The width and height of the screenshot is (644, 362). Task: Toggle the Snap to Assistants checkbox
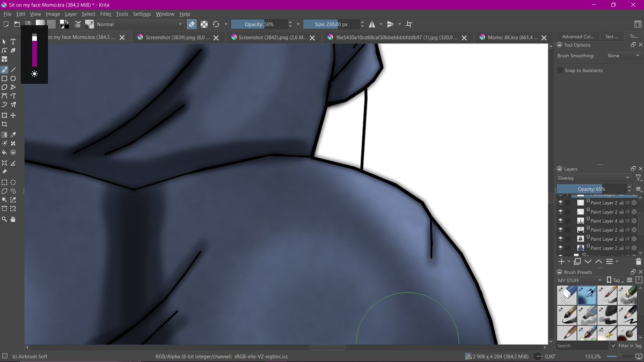(x=560, y=70)
